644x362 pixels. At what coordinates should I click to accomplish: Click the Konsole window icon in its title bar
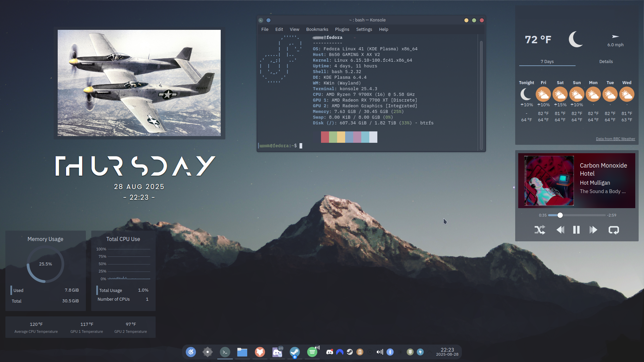click(261, 20)
